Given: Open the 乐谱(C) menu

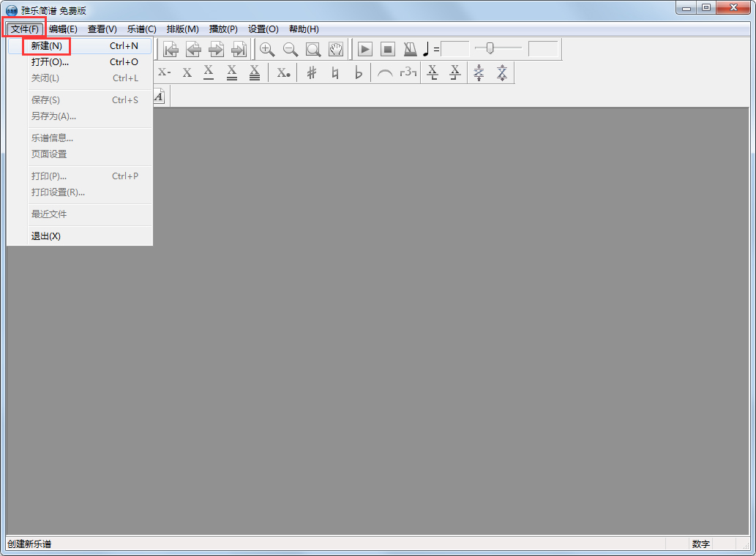Looking at the screenshot, I should [x=141, y=29].
